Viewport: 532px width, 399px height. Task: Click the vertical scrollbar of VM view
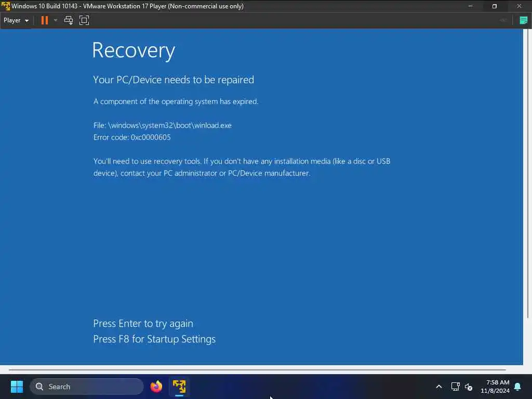pos(528,173)
